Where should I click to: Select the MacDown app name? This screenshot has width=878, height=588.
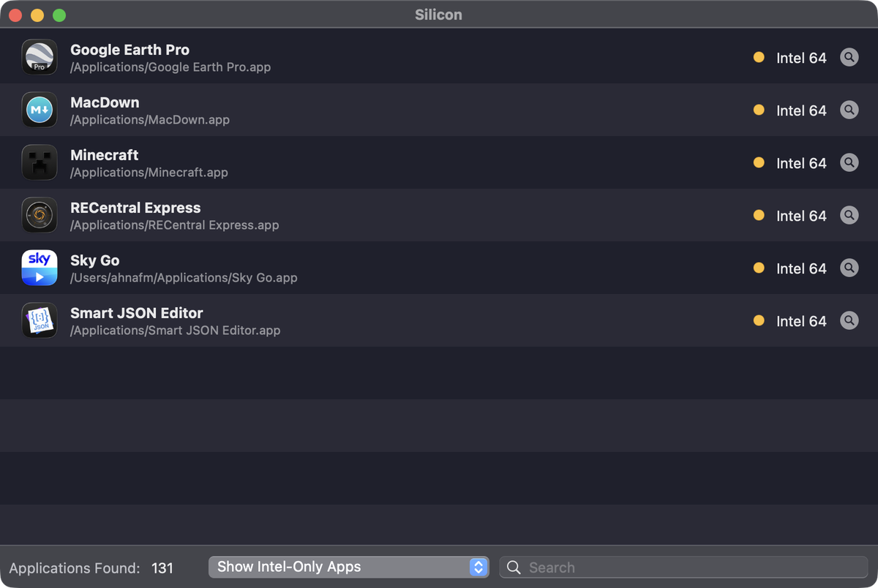pyautogui.click(x=105, y=102)
